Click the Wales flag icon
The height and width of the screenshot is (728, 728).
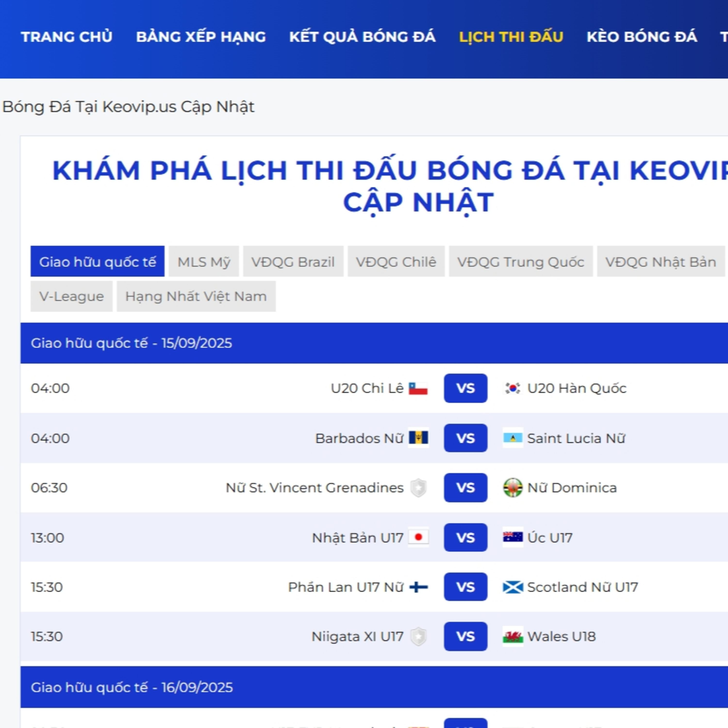513,637
